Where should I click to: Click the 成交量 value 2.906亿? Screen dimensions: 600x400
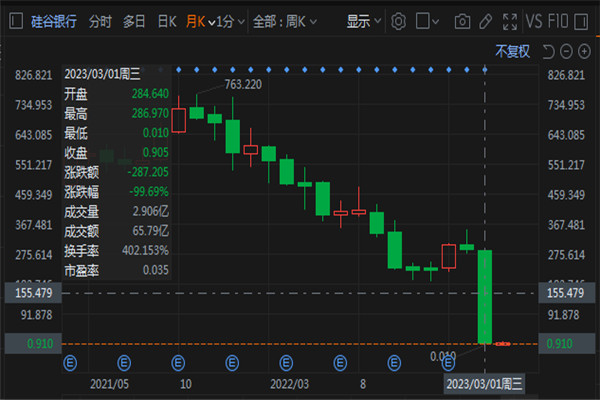150,211
